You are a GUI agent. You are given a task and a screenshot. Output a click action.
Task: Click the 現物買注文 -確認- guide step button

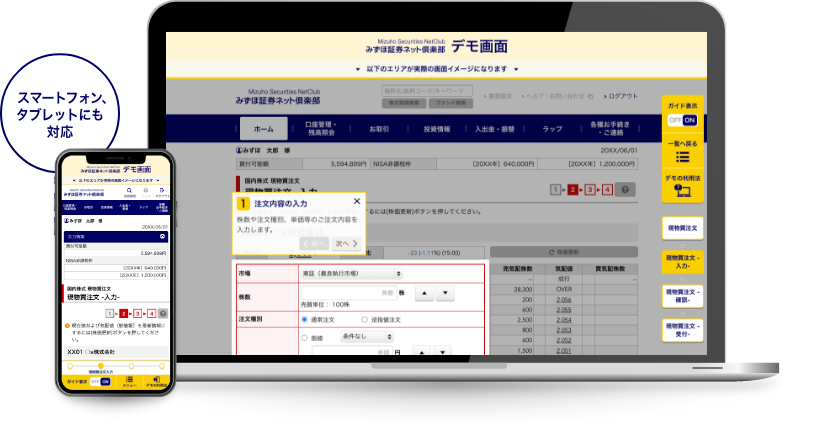tap(683, 296)
